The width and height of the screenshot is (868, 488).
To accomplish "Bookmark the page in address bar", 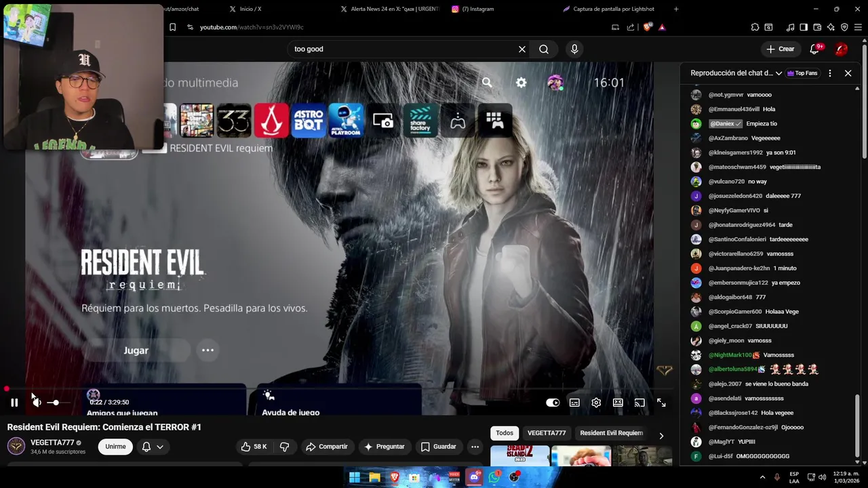I will coord(172,27).
